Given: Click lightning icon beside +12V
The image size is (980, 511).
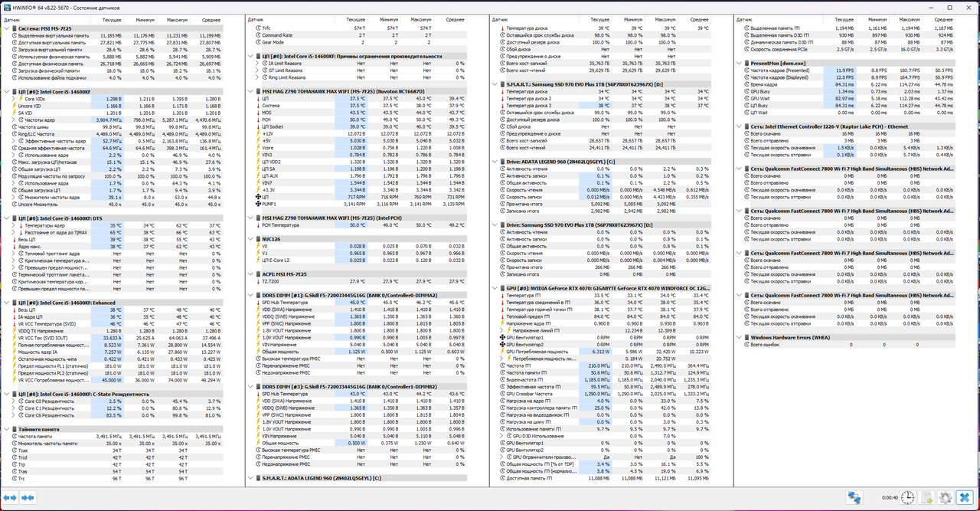Looking at the screenshot, I should [x=258, y=133].
